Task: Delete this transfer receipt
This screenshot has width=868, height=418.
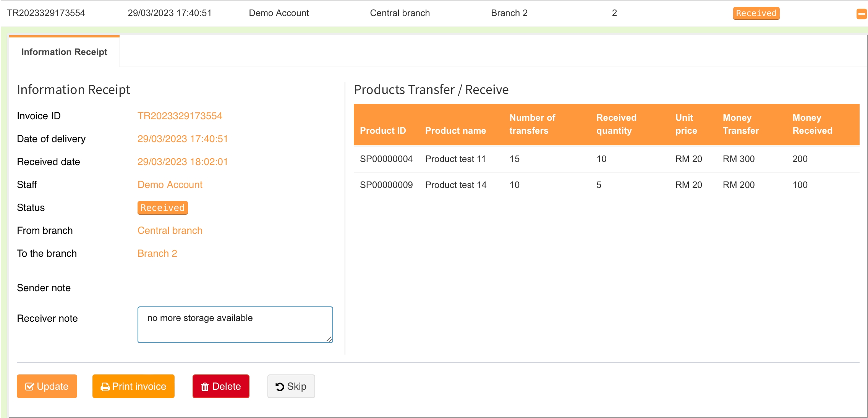Action: [221, 386]
